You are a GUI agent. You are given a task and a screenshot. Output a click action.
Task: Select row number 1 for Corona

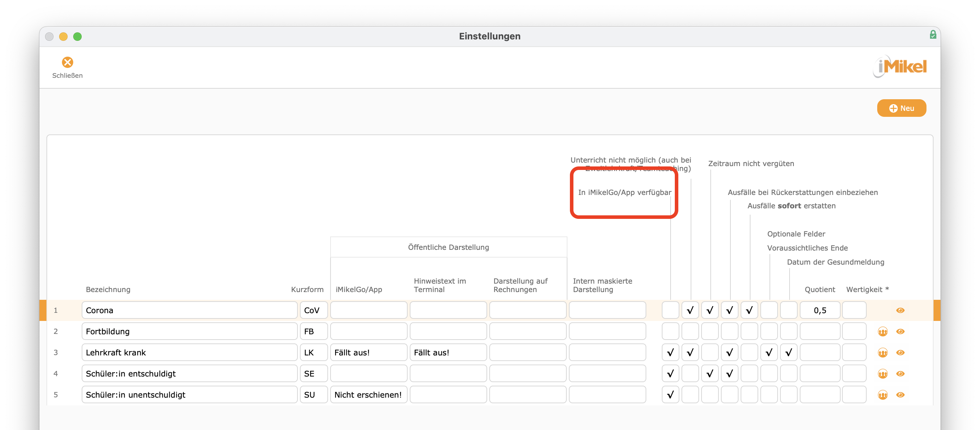(x=56, y=310)
